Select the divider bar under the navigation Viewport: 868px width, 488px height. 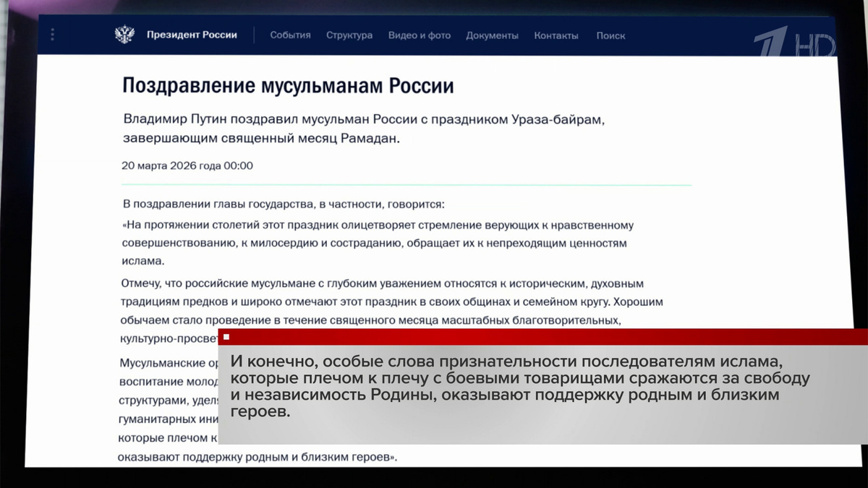click(x=434, y=54)
